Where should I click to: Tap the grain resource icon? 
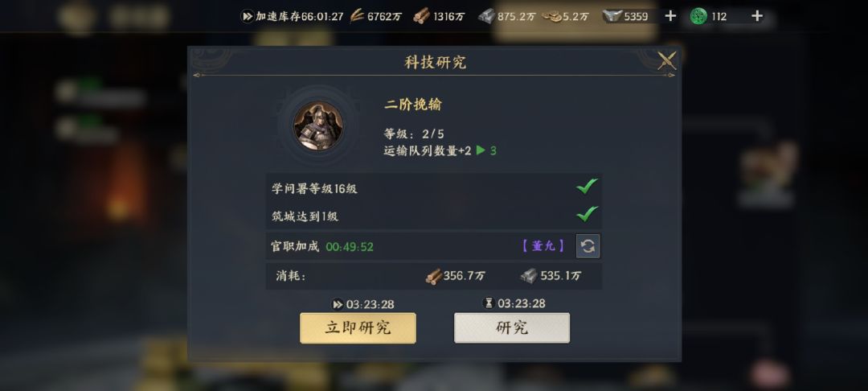357,17
